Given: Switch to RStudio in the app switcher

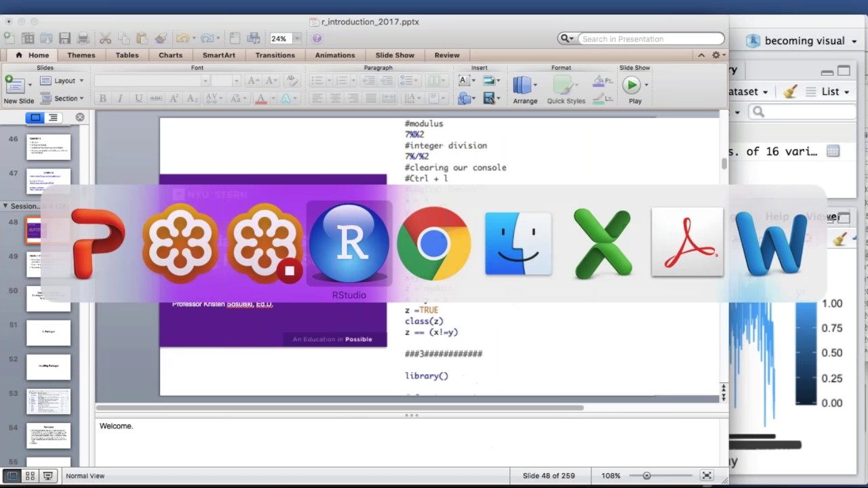Looking at the screenshot, I should point(349,243).
